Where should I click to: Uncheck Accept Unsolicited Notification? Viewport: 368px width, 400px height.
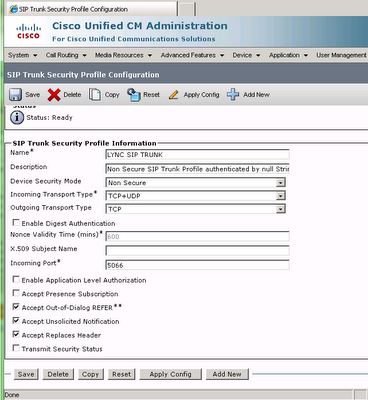16,320
